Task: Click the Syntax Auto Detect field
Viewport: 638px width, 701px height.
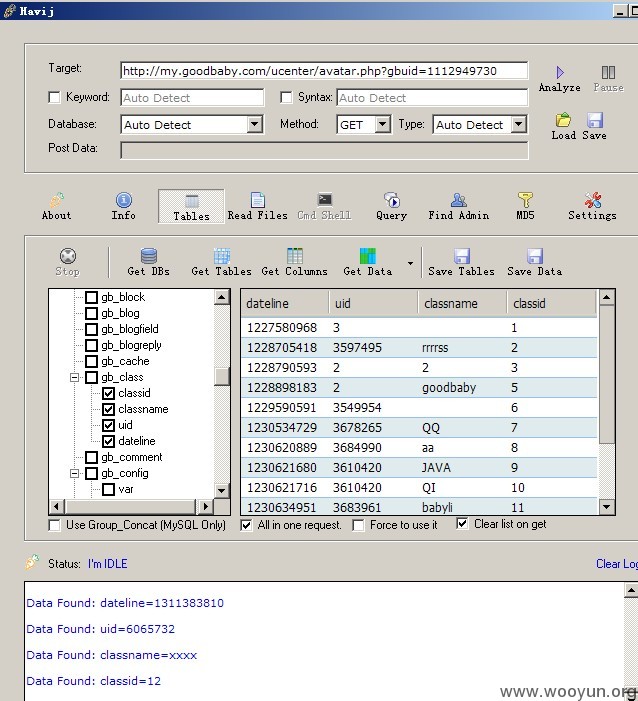Action: tap(432, 97)
